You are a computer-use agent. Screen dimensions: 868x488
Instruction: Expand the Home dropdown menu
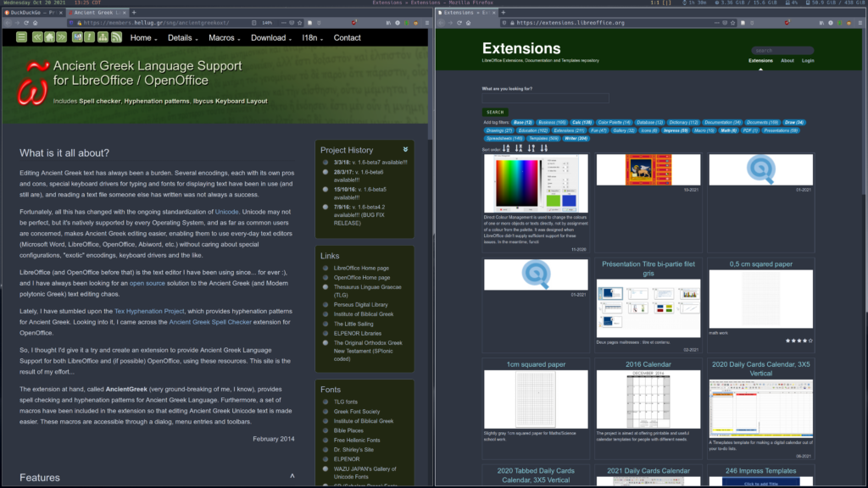pyautogui.click(x=143, y=37)
